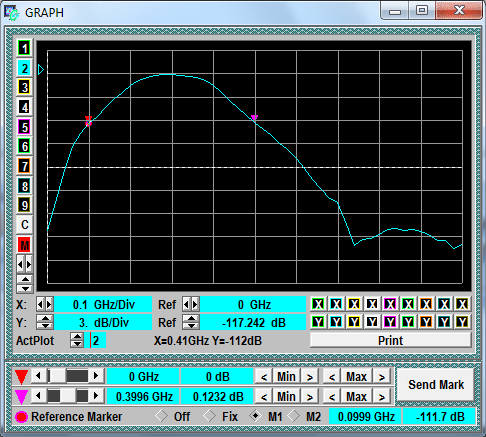This screenshot has width=486, height=437.
Task: Click the GRAPH window title icon
Action: 12,13
